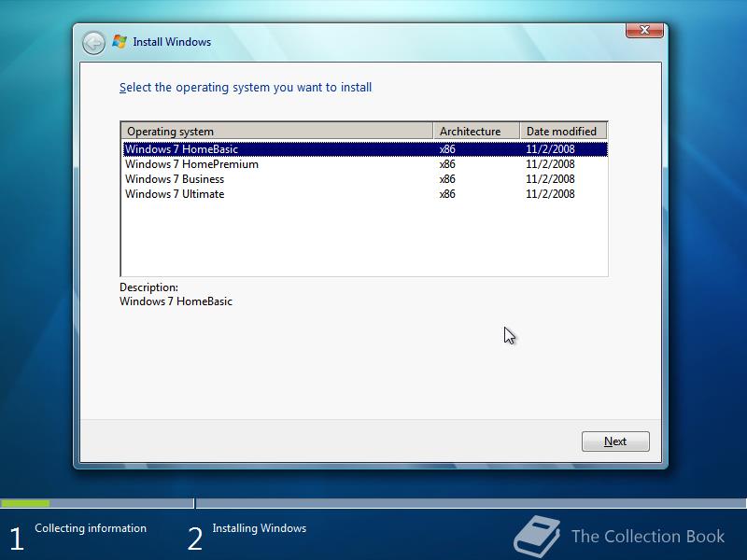Screen dimensions: 747x560
Task: Click 11/2/2008 date in HomeBasic row
Action: pos(550,149)
